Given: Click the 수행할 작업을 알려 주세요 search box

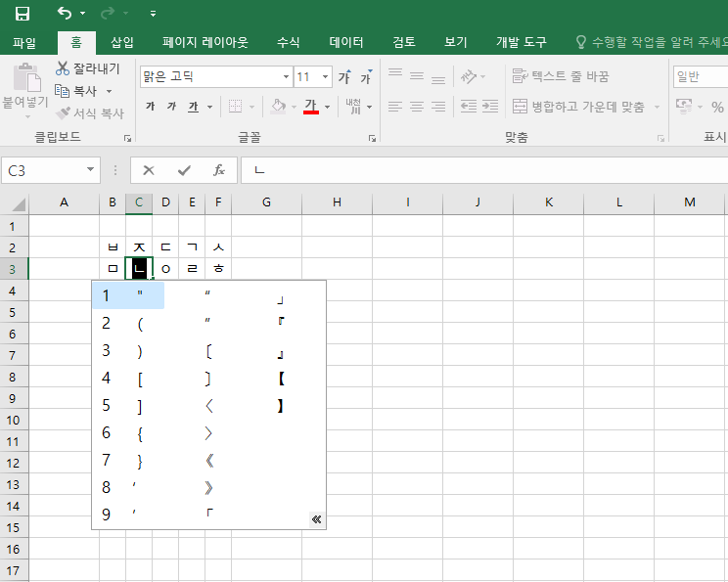Looking at the screenshot, I should pos(652,43).
